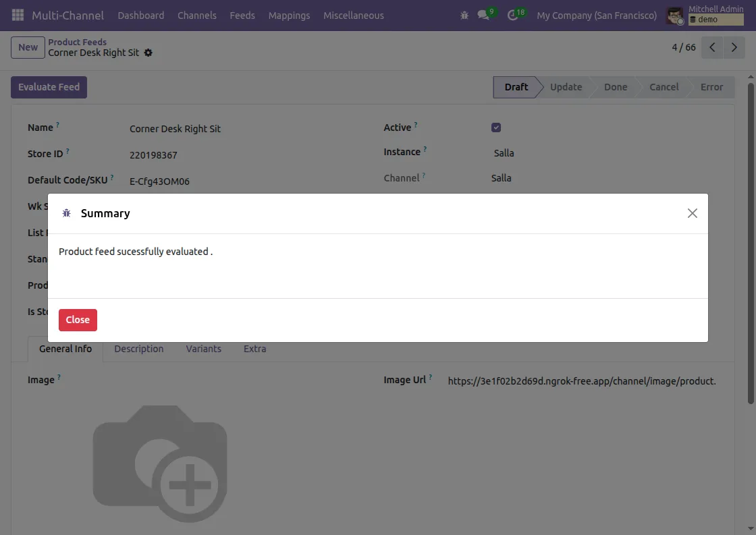Switch to the General Info tab

(65, 349)
